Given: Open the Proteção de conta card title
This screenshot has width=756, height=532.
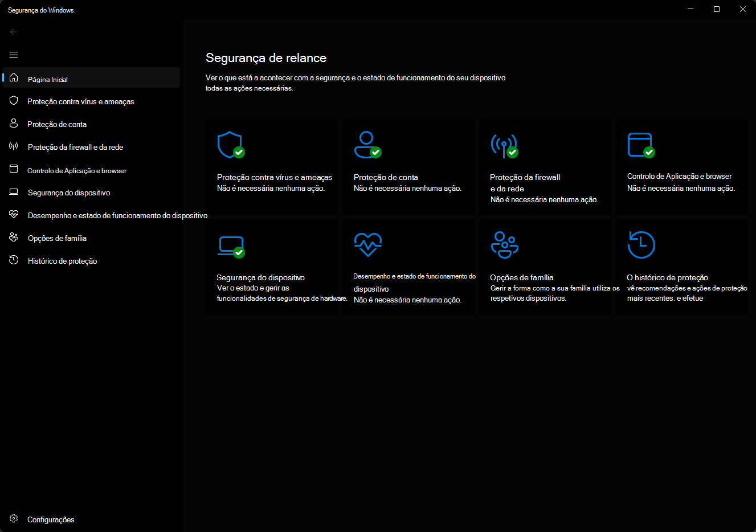Looking at the screenshot, I should tap(386, 177).
